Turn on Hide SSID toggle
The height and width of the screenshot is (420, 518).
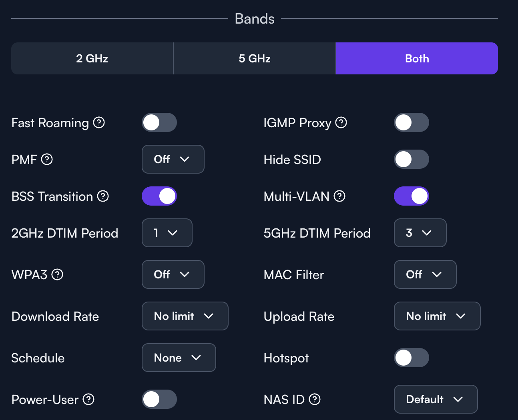pos(411,159)
